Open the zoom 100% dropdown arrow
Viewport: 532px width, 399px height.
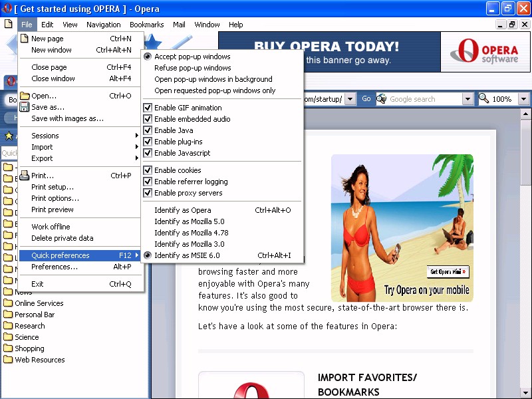(x=523, y=99)
